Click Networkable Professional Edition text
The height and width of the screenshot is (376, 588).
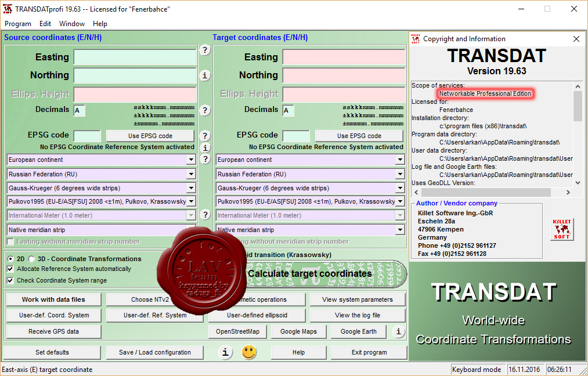(485, 94)
